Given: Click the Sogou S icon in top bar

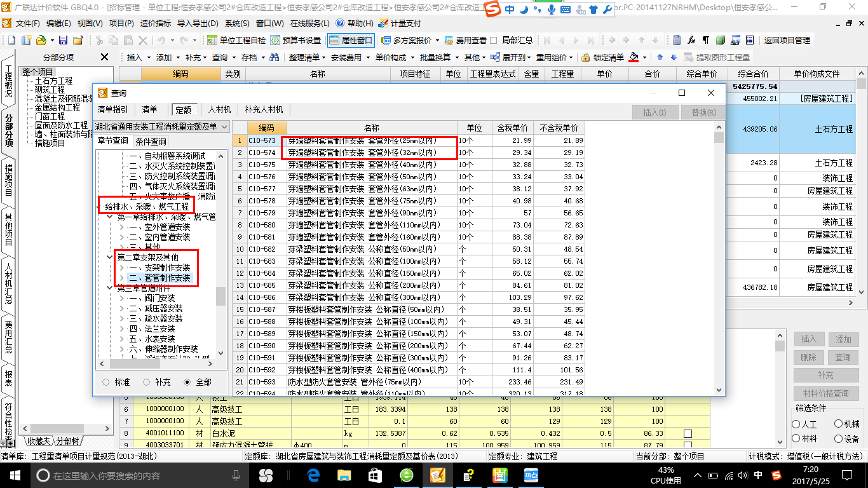Looking at the screenshot, I should [x=492, y=9].
